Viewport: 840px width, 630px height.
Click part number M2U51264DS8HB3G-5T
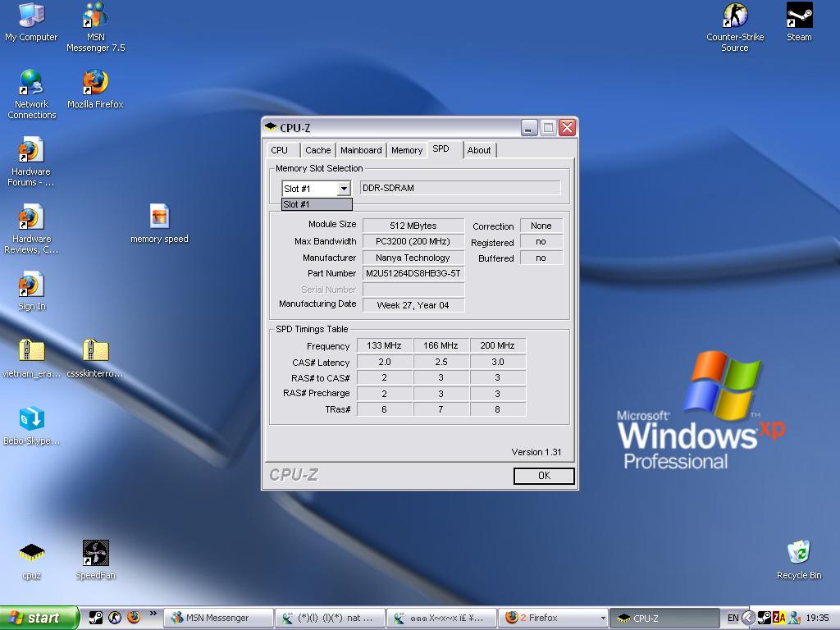pyautogui.click(x=413, y=273)
